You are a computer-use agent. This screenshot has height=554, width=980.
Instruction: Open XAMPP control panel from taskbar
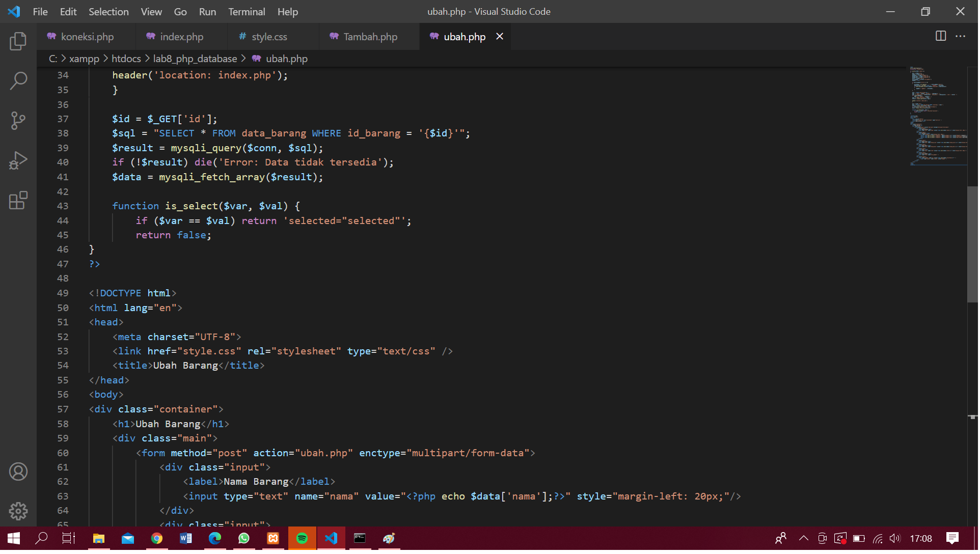273,539
